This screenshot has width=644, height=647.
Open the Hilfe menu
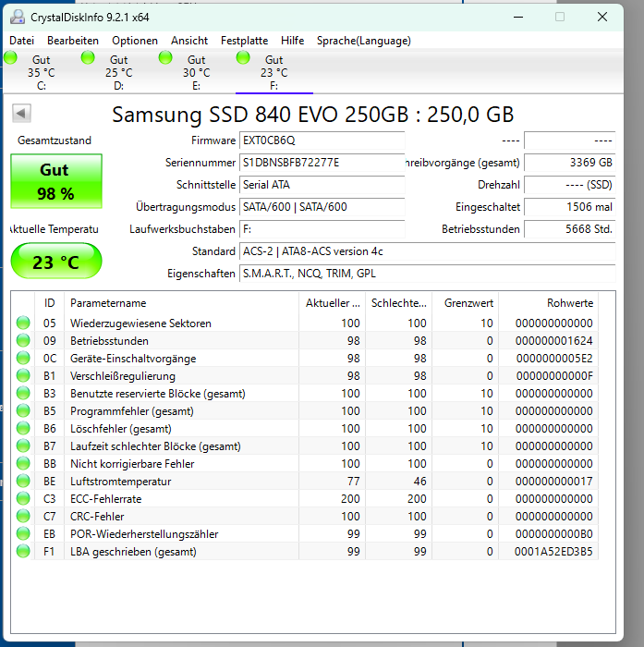(x=293, y=41)
